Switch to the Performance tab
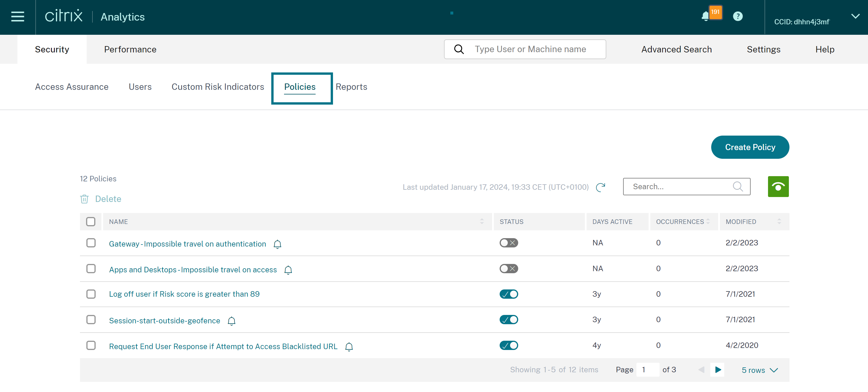The height and width of the screenshot is (392, 868). point(130,49)
